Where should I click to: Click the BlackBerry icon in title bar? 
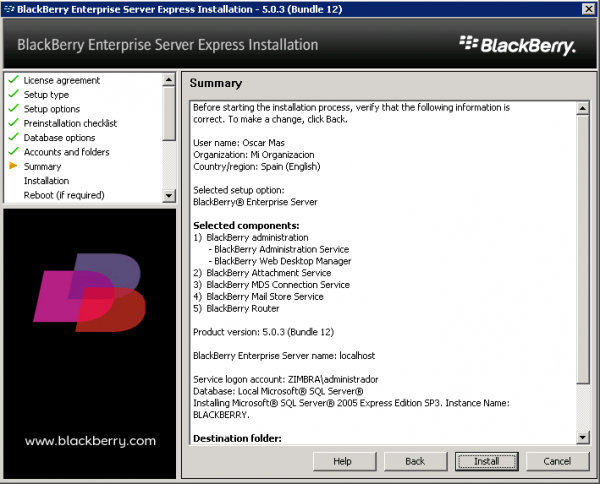point(9,9)
